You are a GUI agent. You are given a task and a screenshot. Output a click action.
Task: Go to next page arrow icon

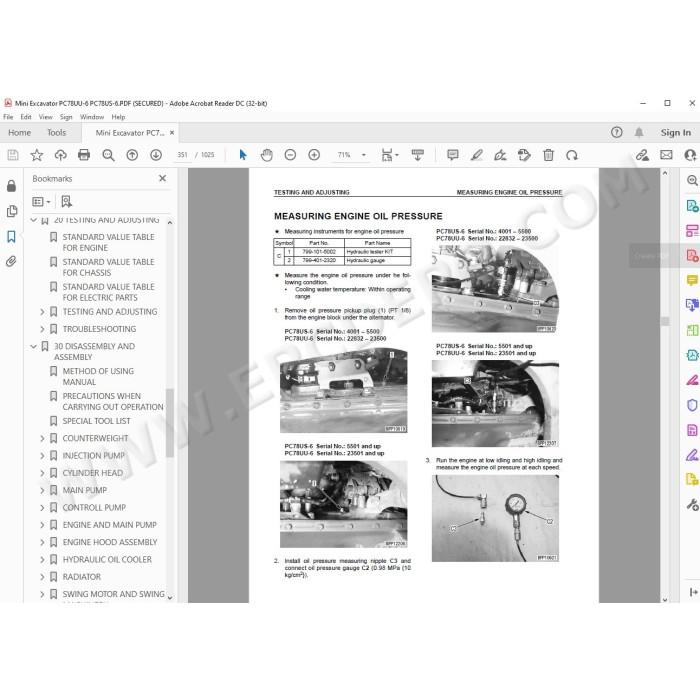click(156, 155)
